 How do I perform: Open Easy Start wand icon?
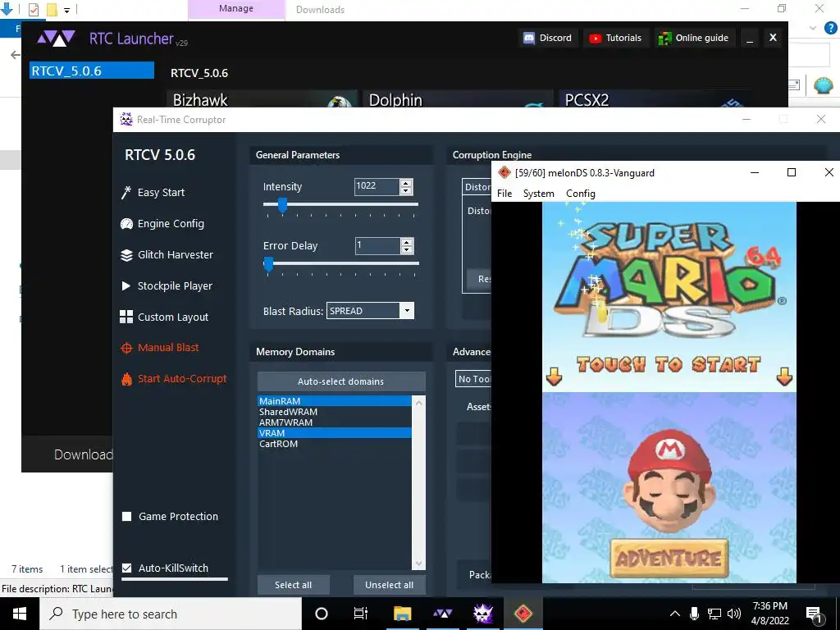[126, 192]
